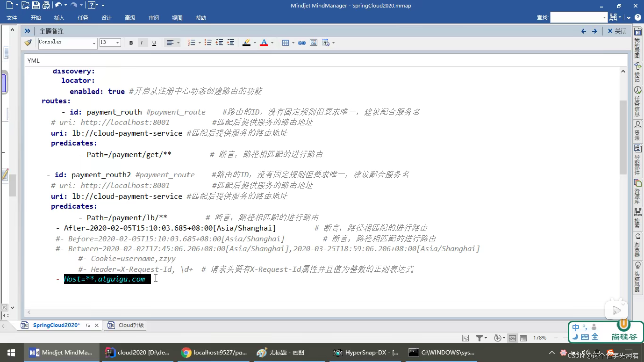Insert a table into notes

pyautogui.click(x=285, y=43)
